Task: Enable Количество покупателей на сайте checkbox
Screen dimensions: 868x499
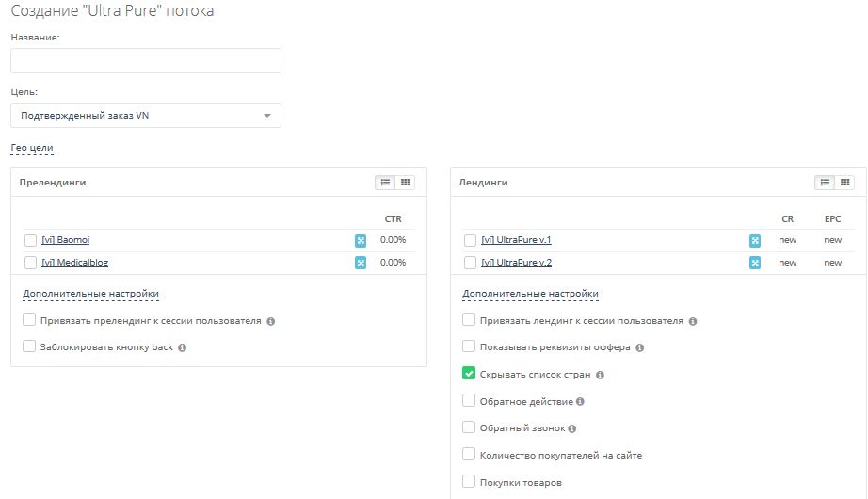Action: coord(469,454)
